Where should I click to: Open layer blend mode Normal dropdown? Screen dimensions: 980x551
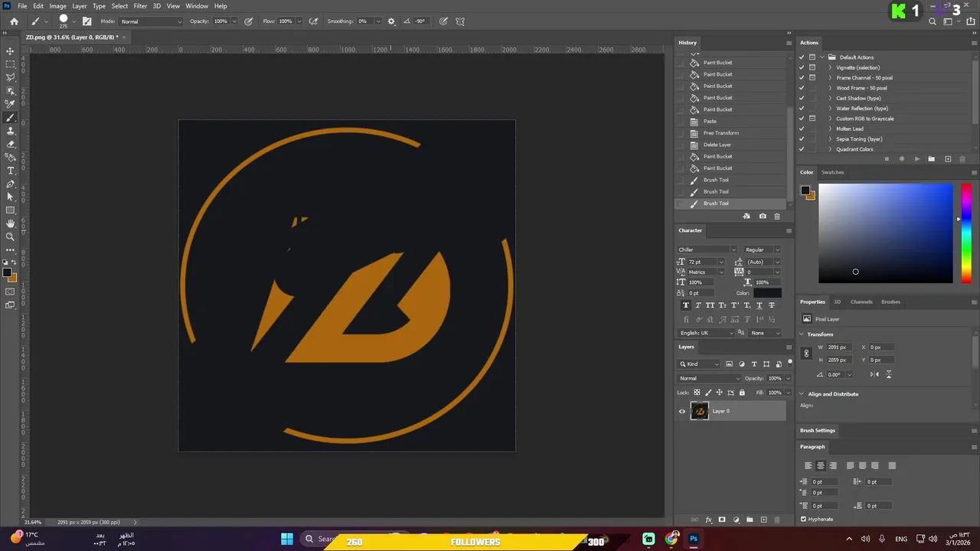click(710, 378)
